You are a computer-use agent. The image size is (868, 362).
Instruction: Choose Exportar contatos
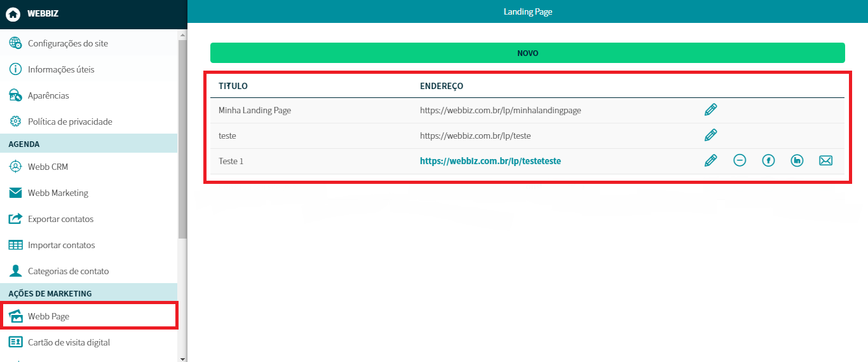click(60, 219)
